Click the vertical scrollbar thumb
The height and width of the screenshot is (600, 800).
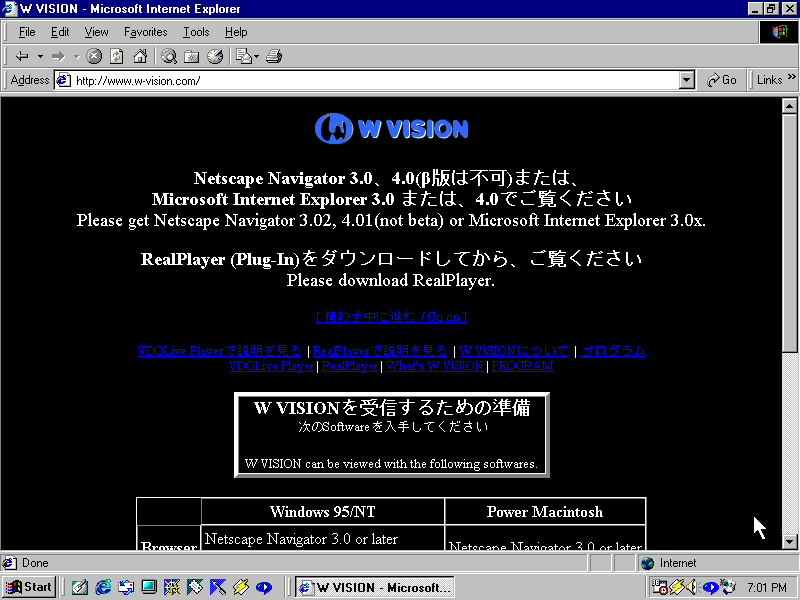click(x=789, y=232)
